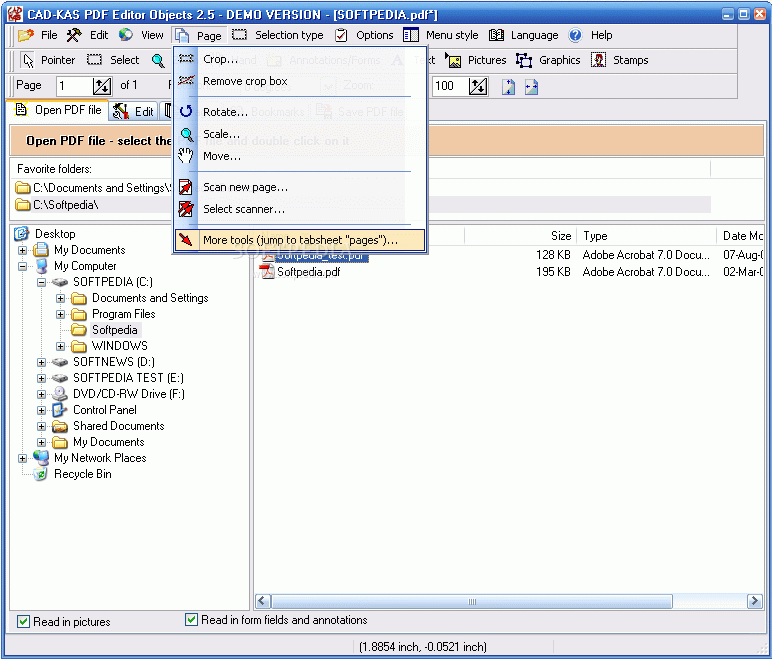Expand the WINDOWS folder
The height and width of the screenshot is (659, 772).
point(60,346)
